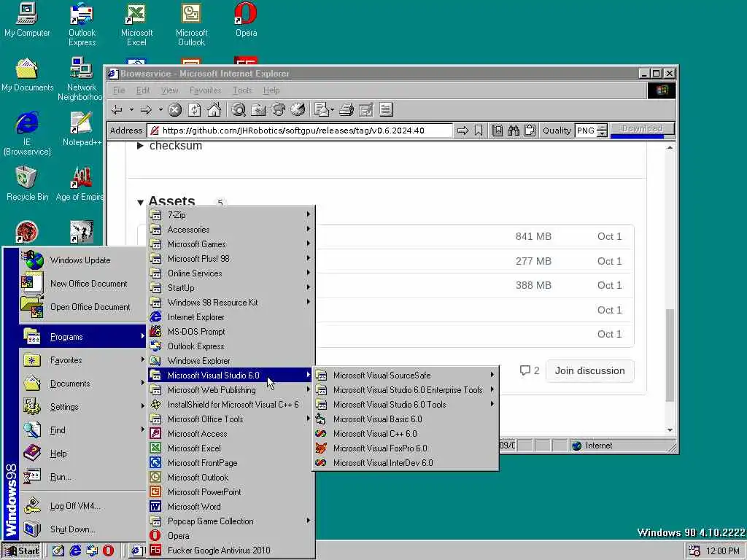
Task: Open the Favorites menu in IE menu bar
Action: [x=205, y=90]
